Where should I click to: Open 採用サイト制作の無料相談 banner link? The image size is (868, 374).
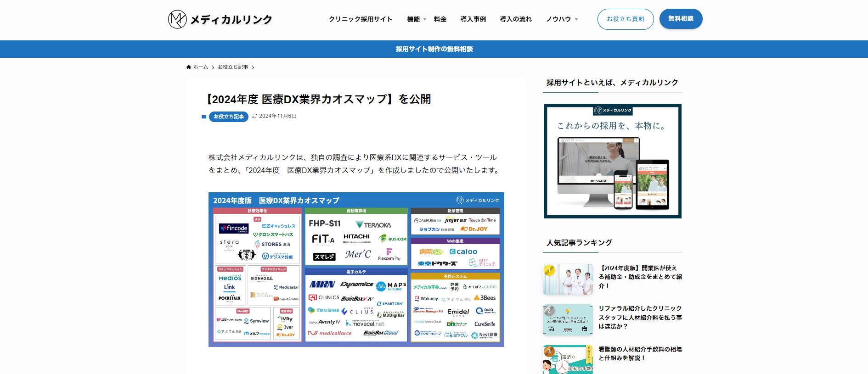[x=434, y=49]
